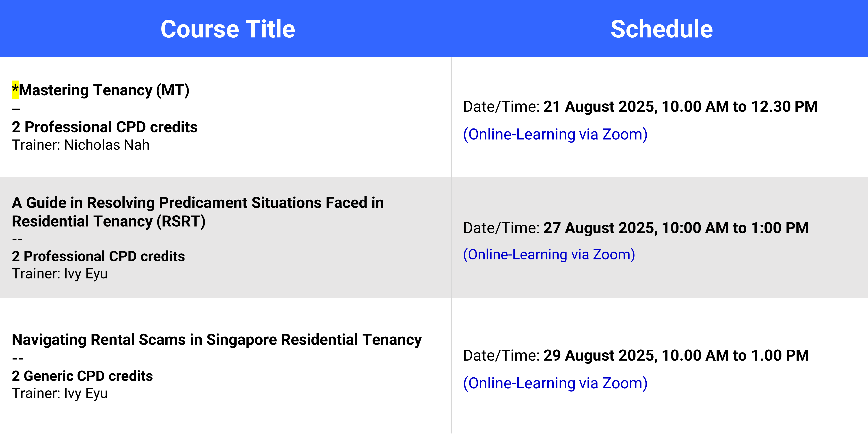Open Online-Learning via Zoom link for 29 August
Screen dimensions: 868x434
point(555,383)
